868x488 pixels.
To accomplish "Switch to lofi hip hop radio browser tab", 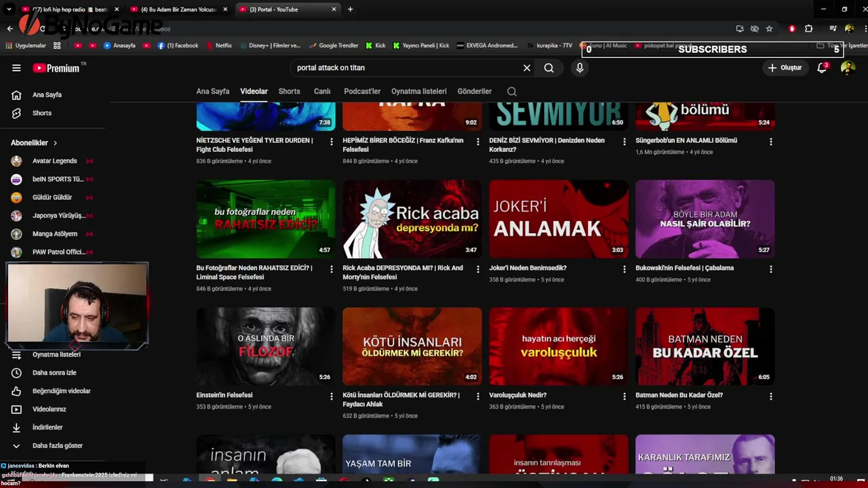I will pyautogui.click(x=70, y=9).
